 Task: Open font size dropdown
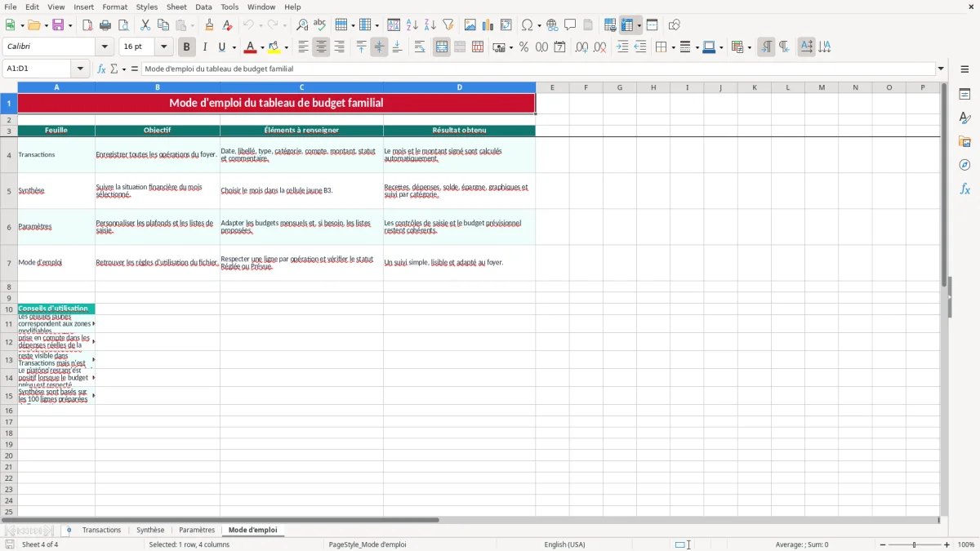point(163,47)
